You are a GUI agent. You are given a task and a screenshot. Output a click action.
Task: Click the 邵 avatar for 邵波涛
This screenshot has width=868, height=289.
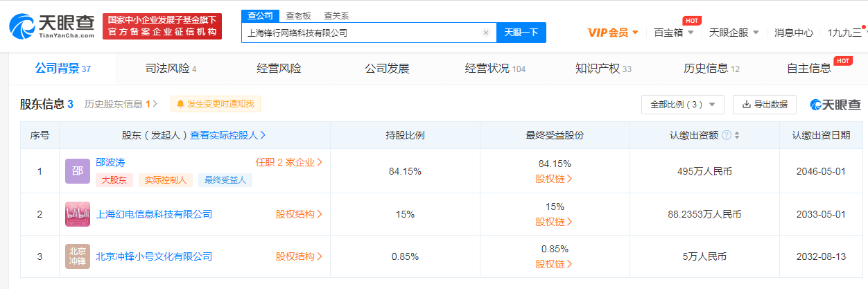click(x=78, y=171)
